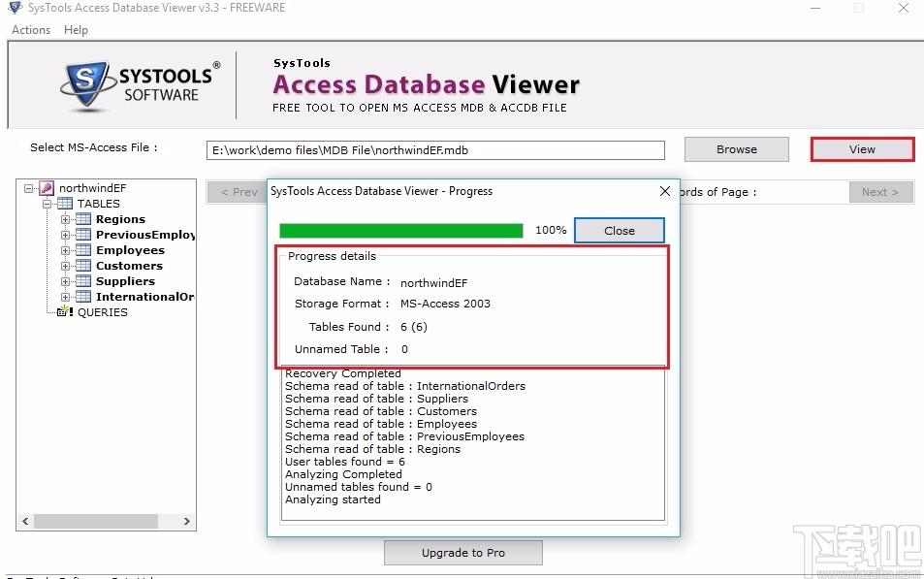Click the QUERIES node icon
Viewport: 924px width, 579px height.
65,311
